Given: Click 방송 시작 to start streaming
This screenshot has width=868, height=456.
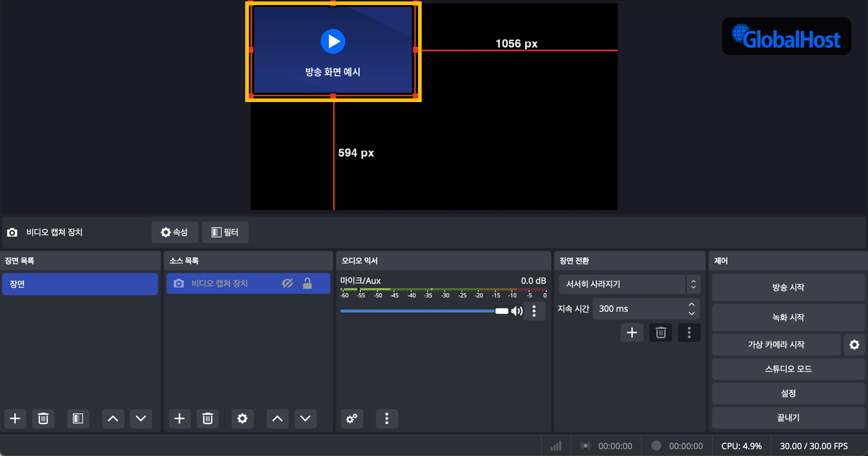Looking at the screenshot, I should [788, 287].
